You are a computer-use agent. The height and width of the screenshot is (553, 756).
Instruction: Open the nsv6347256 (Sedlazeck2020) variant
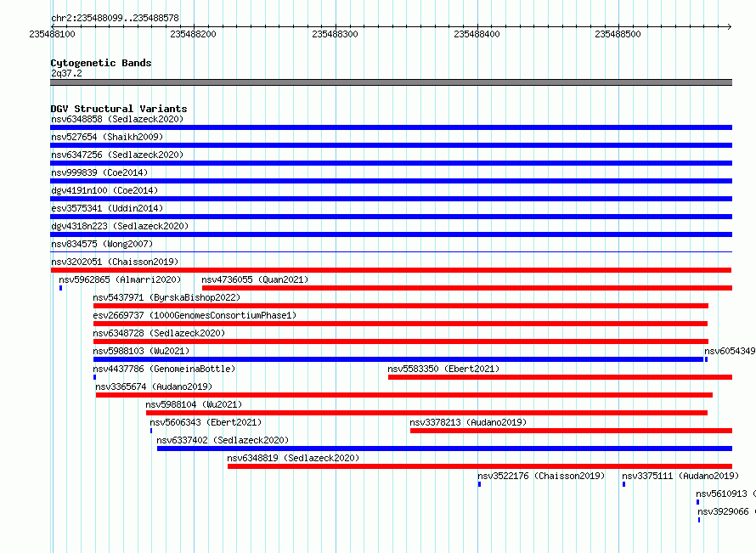coord(117,155)
